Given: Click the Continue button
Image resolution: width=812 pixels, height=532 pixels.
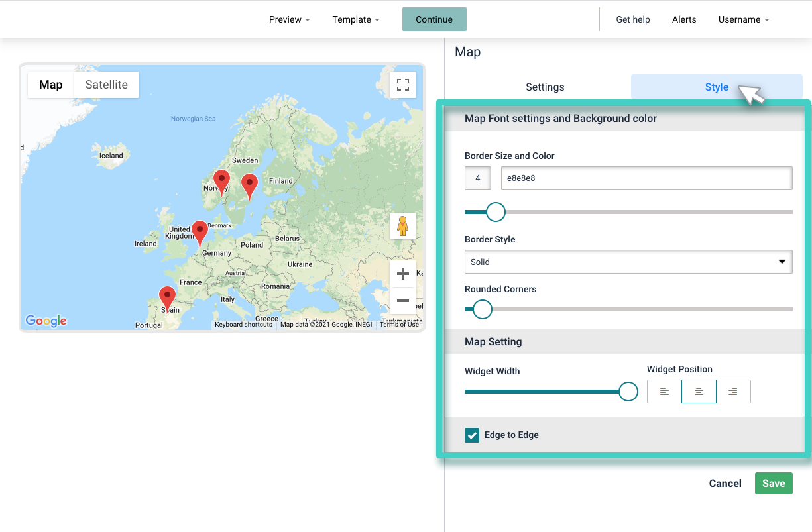Looking at the screenshot, I should point(434,19).
